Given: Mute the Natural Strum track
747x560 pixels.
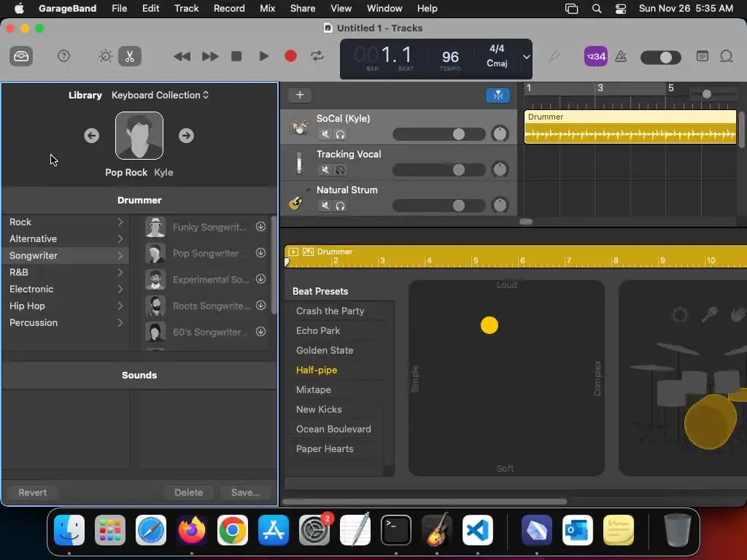Looking at the screenshot, I should tap(325, 206).
